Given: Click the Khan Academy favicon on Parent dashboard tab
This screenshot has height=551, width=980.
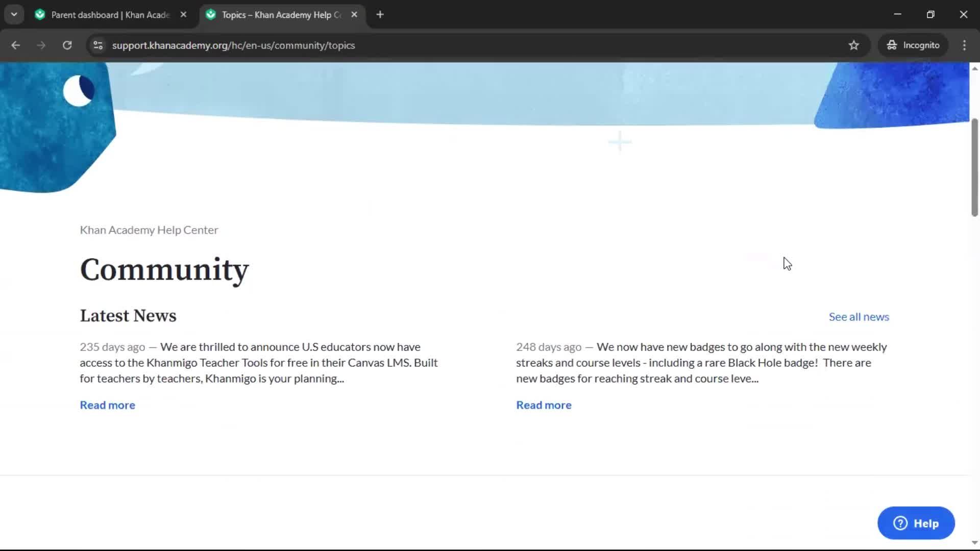Looking at the screenshot, I should point(40,15).
